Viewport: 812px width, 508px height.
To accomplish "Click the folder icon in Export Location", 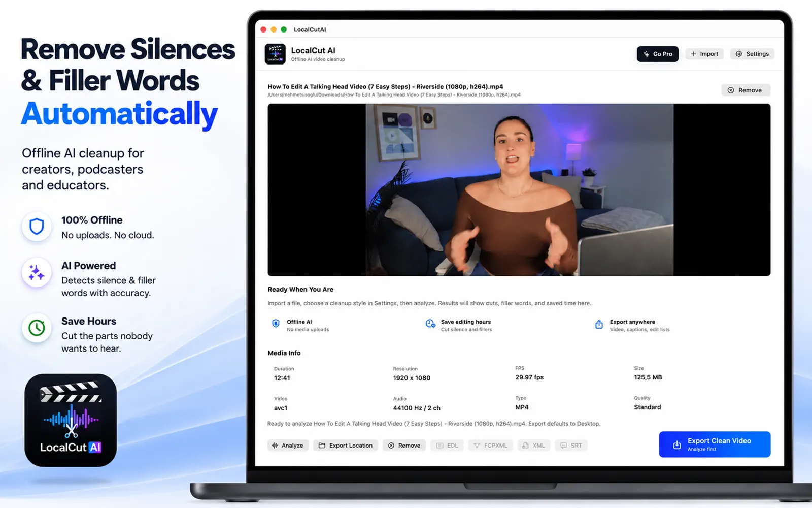I will [x=322, y=446].
